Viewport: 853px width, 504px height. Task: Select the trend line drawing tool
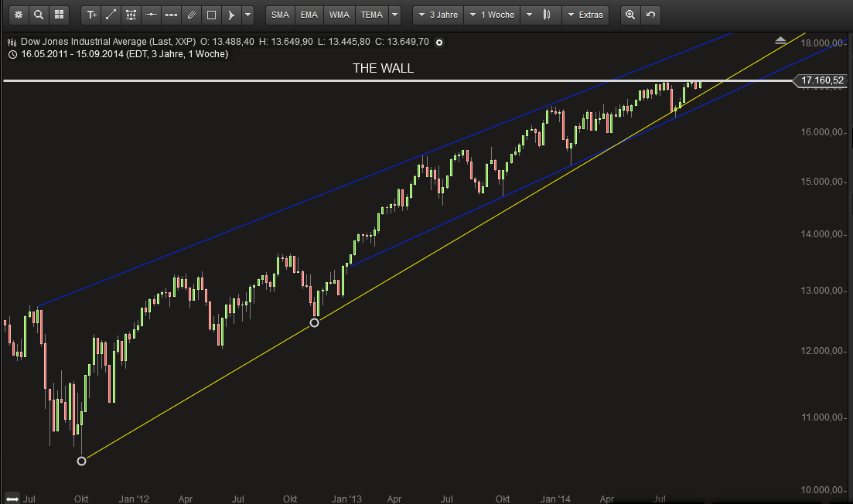click(111, 15)
